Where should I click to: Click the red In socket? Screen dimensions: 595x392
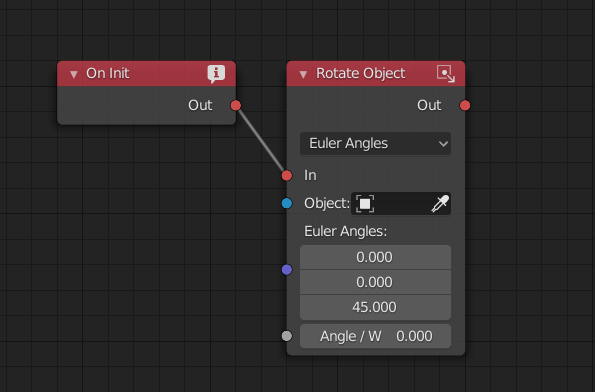click(x=287, y=175)
